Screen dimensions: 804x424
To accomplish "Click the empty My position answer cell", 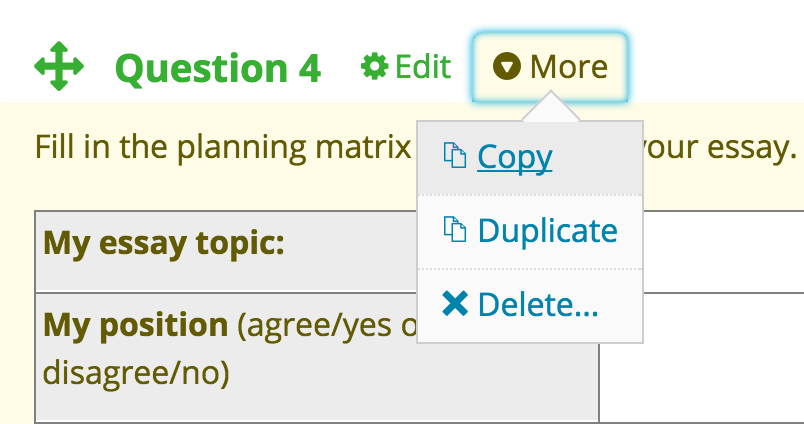I will click(701, 358).
